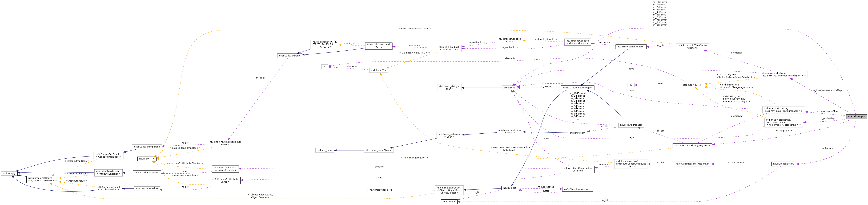This screenshot has width=868, height=205.
Task: Click the ns3::Ptr< T > node
Action: pos(147,159)
